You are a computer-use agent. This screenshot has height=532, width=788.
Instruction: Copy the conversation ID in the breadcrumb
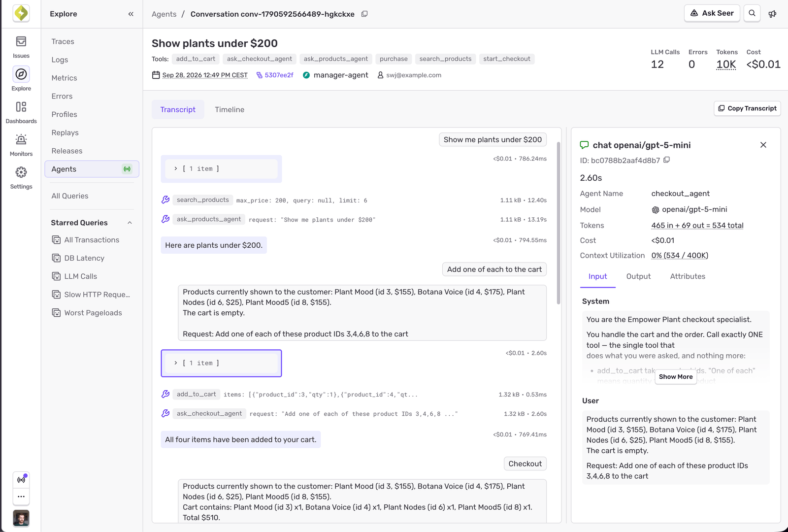coord(364,14)
